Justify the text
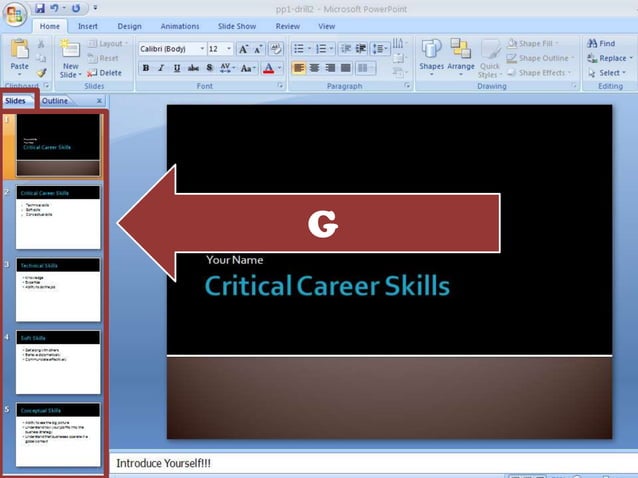Screen dimensions: 638x478 (x=345, y=68)
